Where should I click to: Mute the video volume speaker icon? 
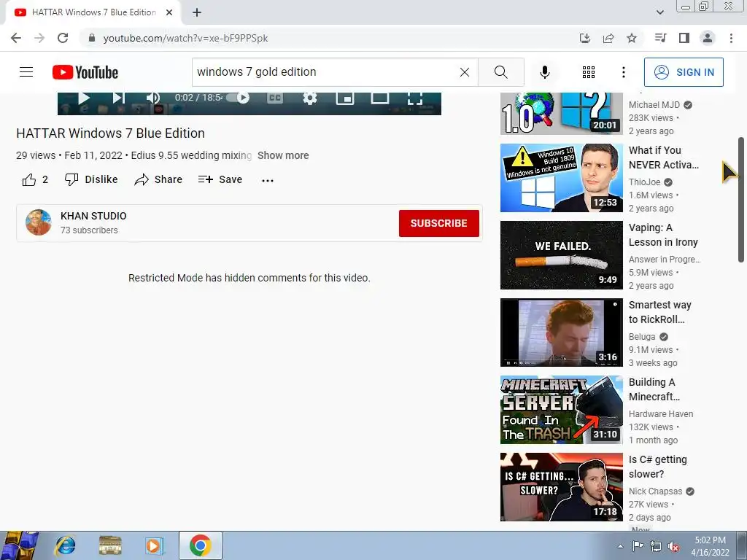[153, 98]
